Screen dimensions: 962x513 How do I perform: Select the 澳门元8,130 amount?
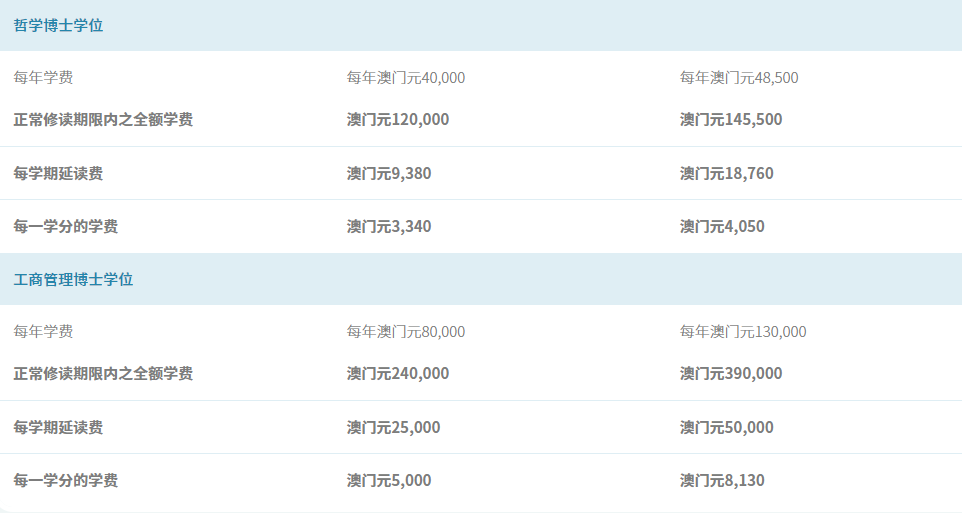722,480
